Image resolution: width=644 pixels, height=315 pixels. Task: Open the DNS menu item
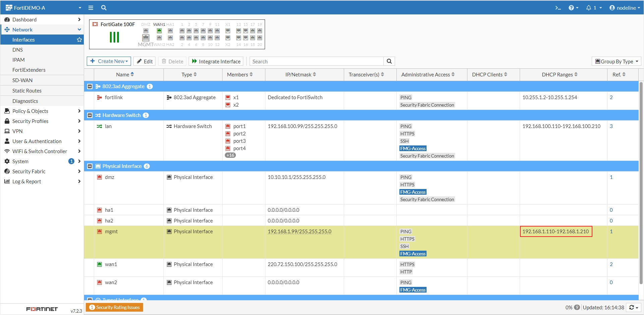coord(42,50)
